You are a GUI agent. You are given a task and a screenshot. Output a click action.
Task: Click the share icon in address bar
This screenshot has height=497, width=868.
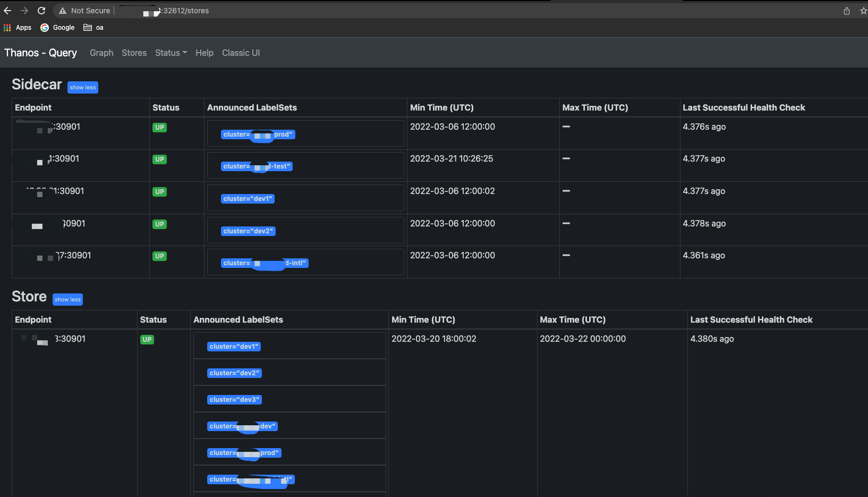tap(847, 11)
